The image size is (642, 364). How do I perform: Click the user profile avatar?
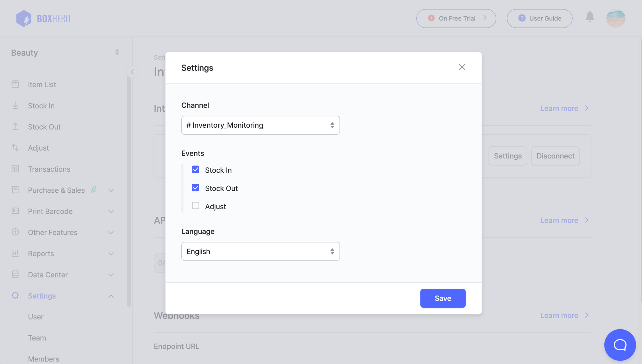[x=615, y=18]
